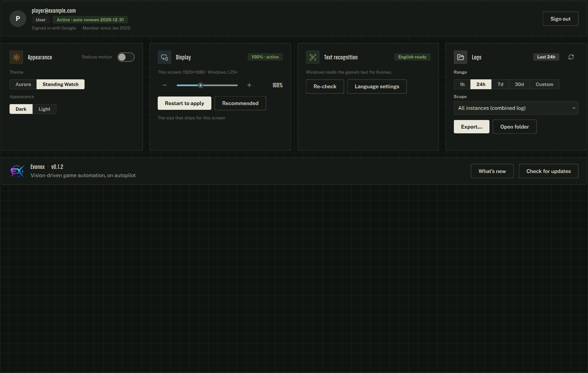Viewport: 588px width, 373px height.
Task: Select the Aurora theme
Action: click(x=23, y=84)
